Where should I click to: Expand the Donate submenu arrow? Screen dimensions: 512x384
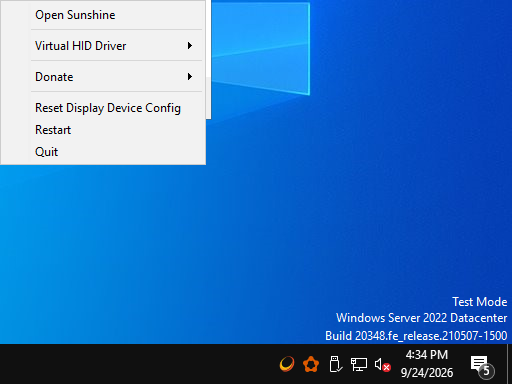tap(190, 77)
